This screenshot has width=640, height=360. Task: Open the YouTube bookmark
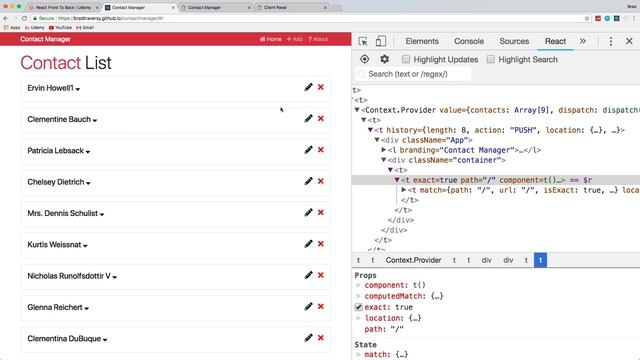(x=60, y=28)
